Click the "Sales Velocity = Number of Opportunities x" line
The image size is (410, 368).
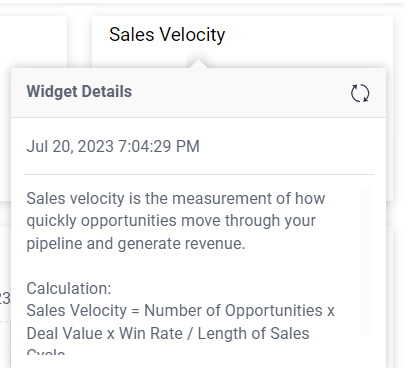coord(180,311)
